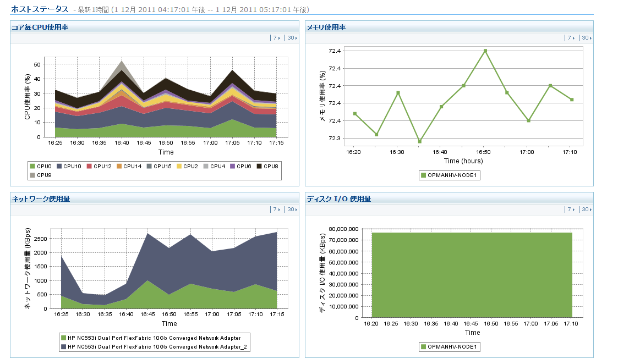Click OPMANHV-NODE1 legend in disk I/O chart
618x364 pixels.
tap(449, 346)
